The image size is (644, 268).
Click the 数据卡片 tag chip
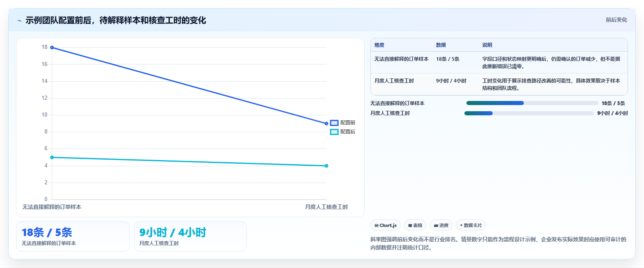471,225
